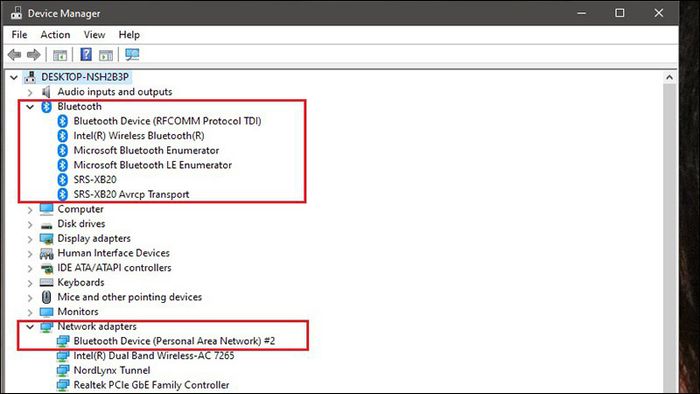Click the Back arrow toolbar icon

[x=15, y=55]
